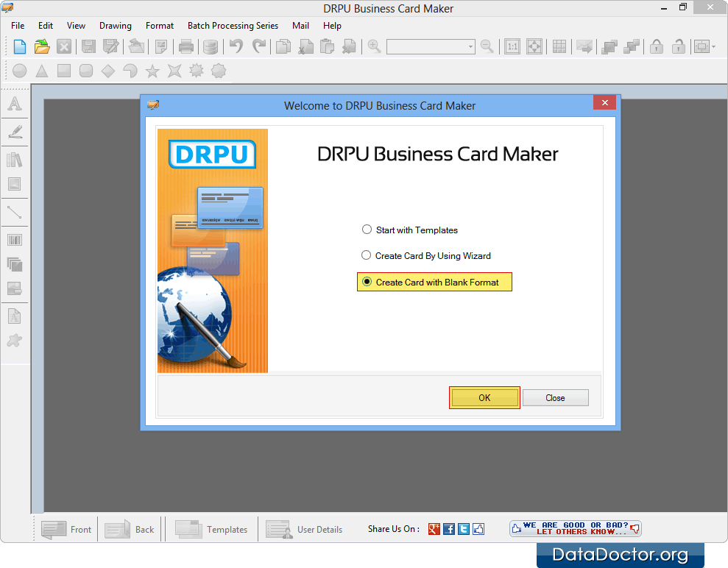Select the diamond shape tool
The width and height of the screenshot is (728, 568).
[x=108, y=71]
